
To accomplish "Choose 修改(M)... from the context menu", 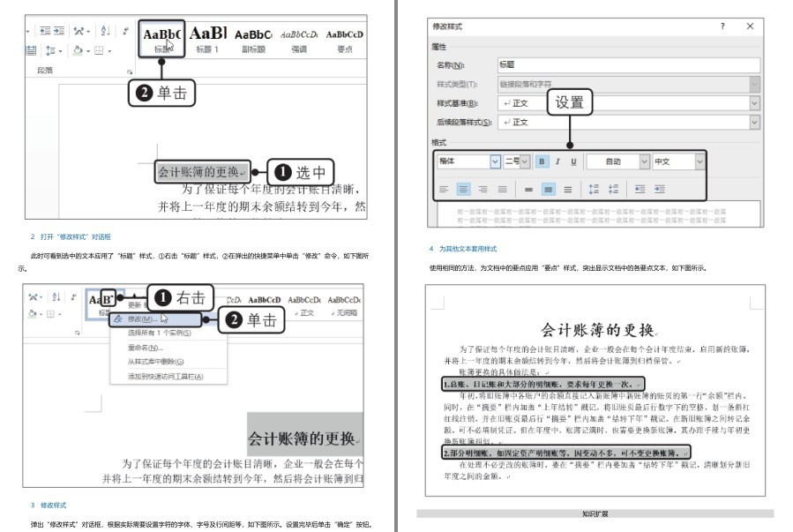I will click(156, 319).
